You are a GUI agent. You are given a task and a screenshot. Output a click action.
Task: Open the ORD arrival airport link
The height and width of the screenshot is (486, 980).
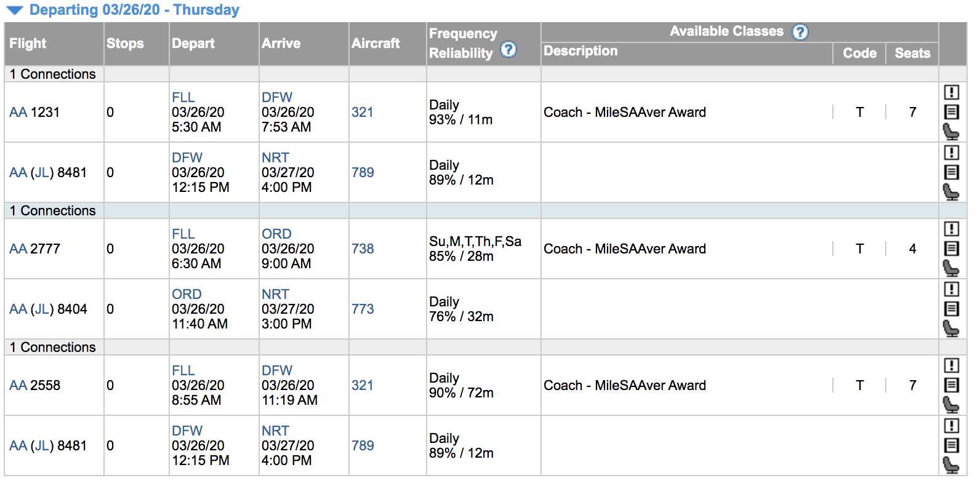click(276, 234)
